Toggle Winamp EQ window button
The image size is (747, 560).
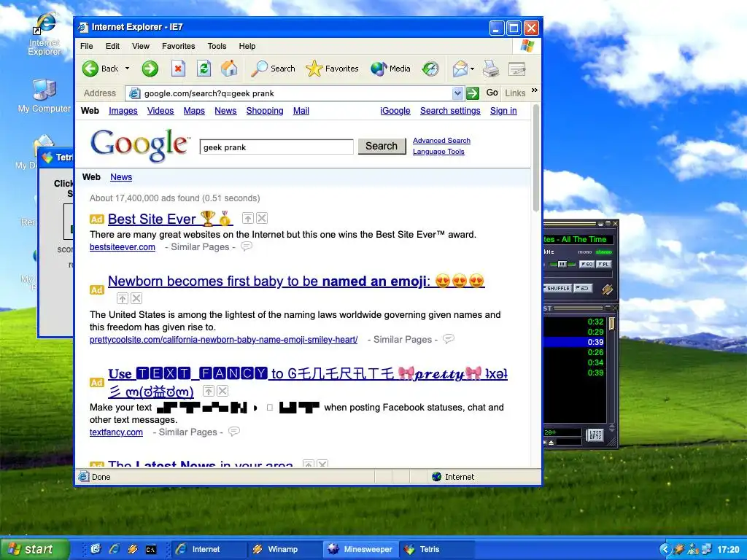tap(587, 264)
